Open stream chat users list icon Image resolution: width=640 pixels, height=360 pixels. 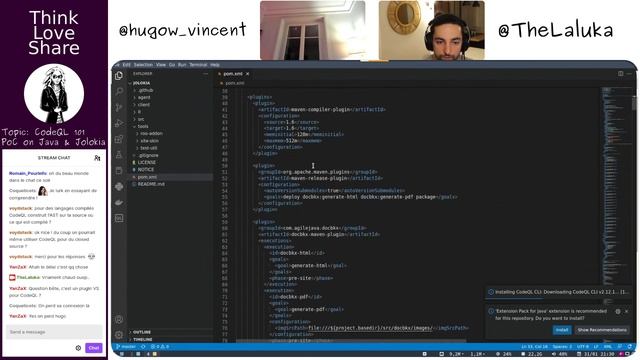(97, 158)
